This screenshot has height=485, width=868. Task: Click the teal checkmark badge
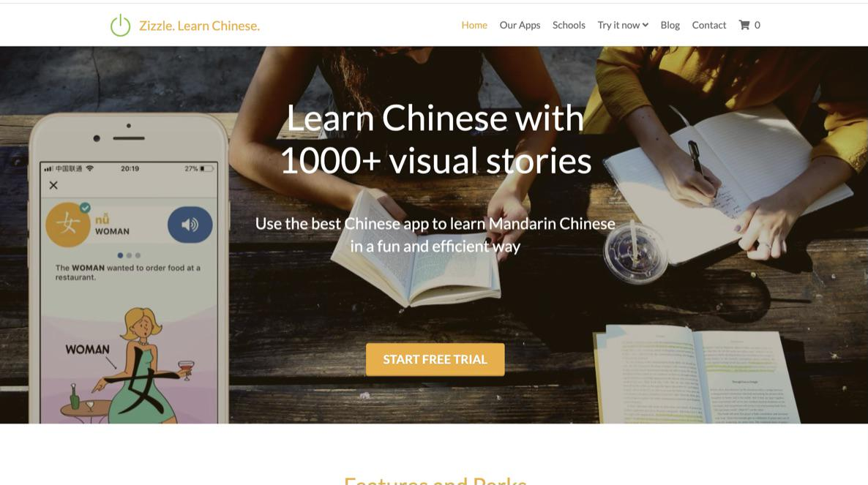click(x=85, y=207)
